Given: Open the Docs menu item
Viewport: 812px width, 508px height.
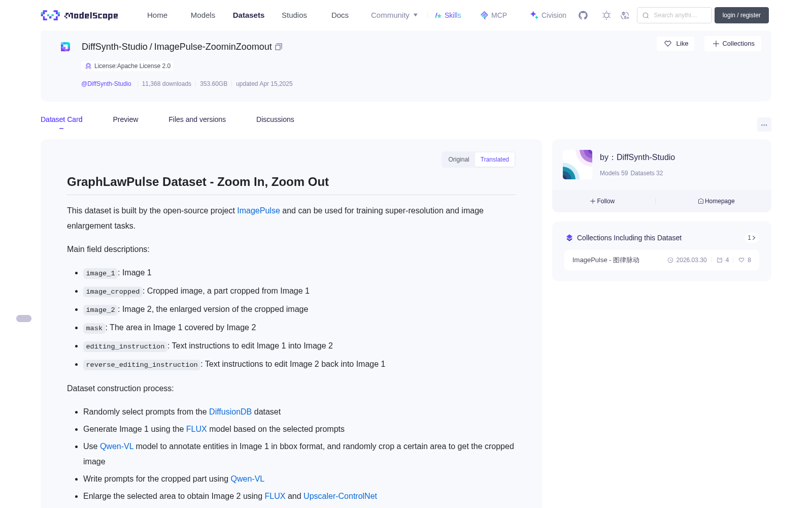Looking at the screenshot, I should click(x=340, y=15).
